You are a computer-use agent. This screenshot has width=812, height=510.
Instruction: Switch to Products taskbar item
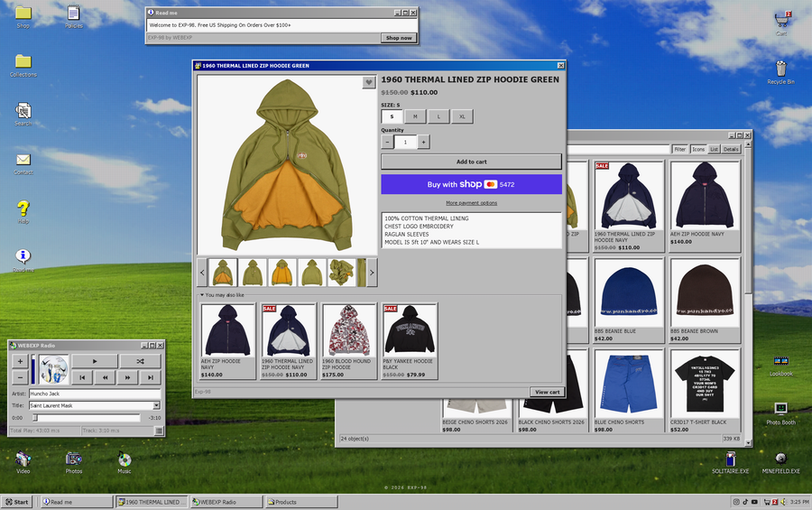click(301, 502)
